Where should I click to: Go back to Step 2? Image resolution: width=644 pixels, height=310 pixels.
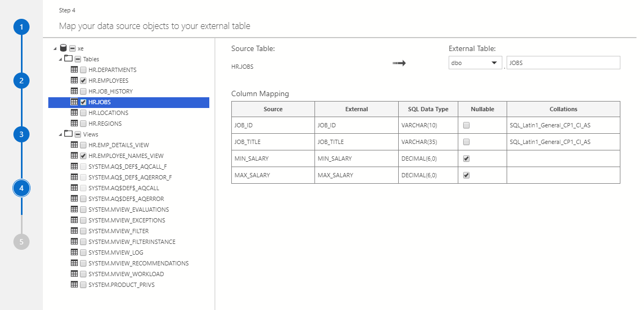[21, 81]
